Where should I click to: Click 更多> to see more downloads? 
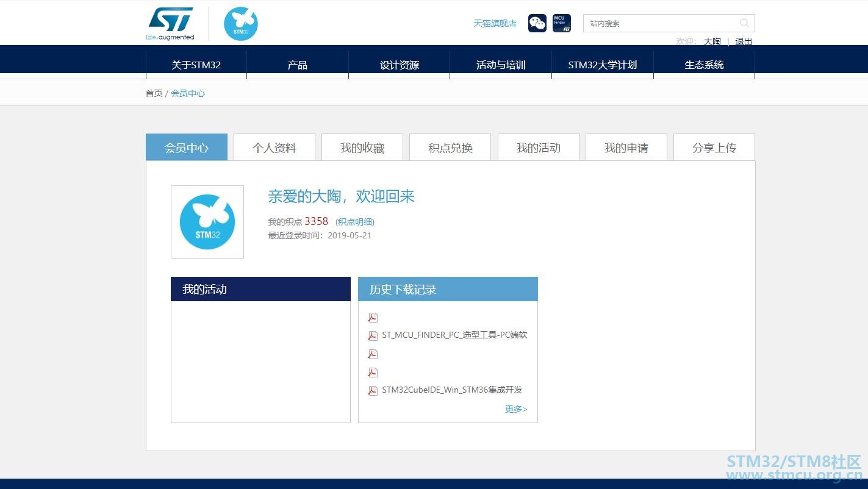(x=516, y=409)
